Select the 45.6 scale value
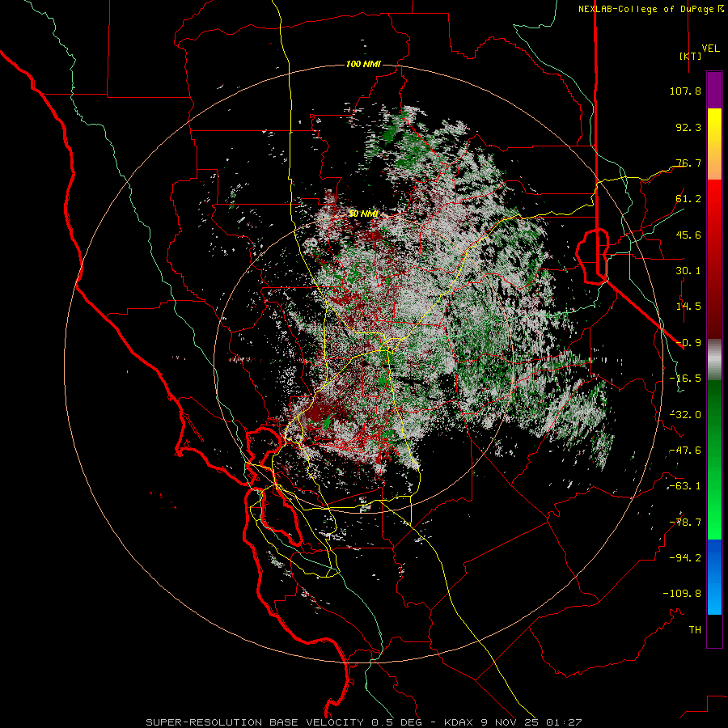This screenshot has height=728, width=728. [688, 235]
